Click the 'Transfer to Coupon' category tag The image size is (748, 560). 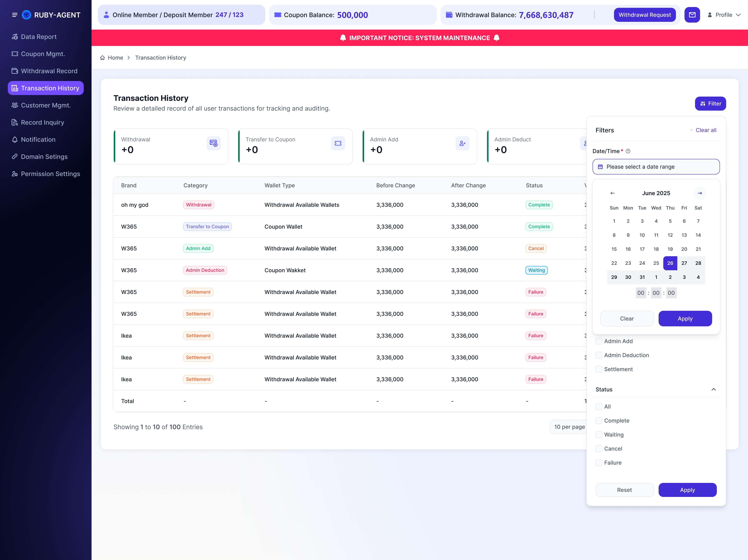(x=207, y=226)
